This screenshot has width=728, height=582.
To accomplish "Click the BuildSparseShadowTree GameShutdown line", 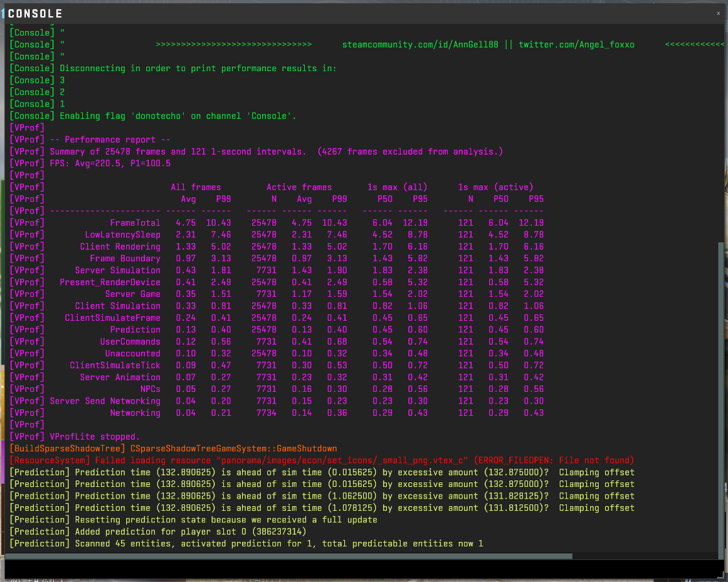I will [173, 449].
